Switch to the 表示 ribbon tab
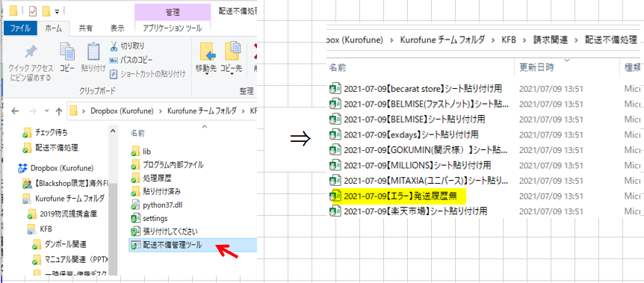The height and width of the screenshot is (283, 644). point(117,28)
